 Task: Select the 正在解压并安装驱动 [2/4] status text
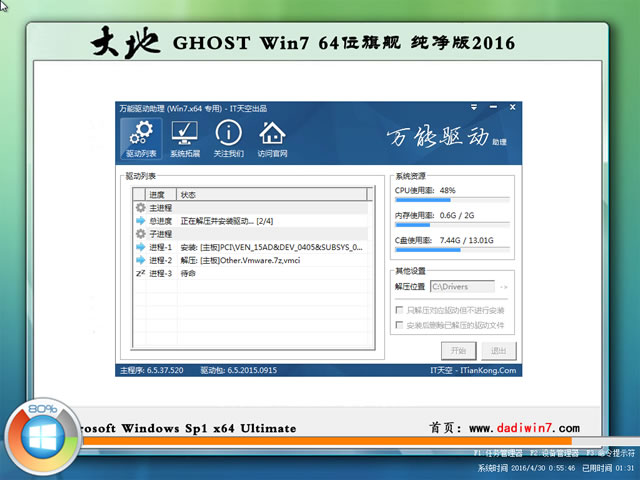227,221
